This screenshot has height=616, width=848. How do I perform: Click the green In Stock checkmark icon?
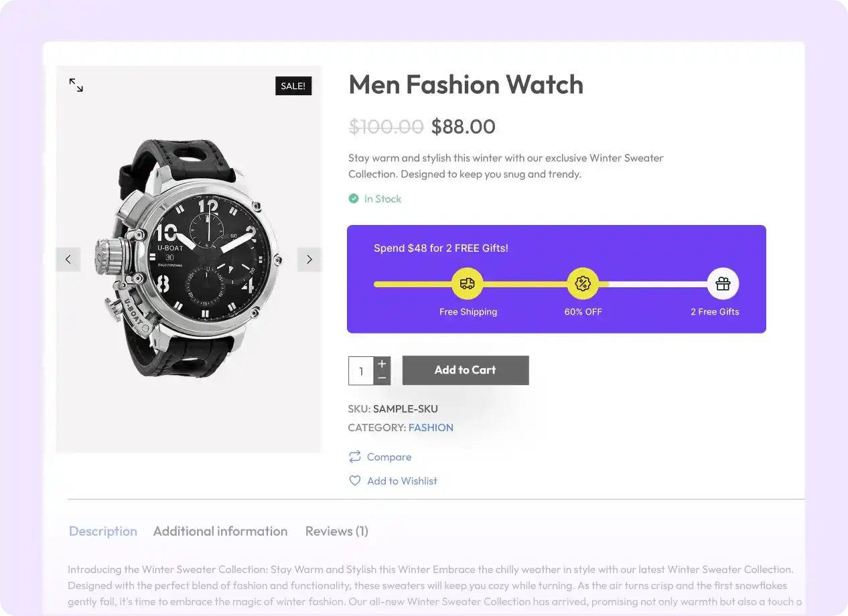tap(354, 198)
